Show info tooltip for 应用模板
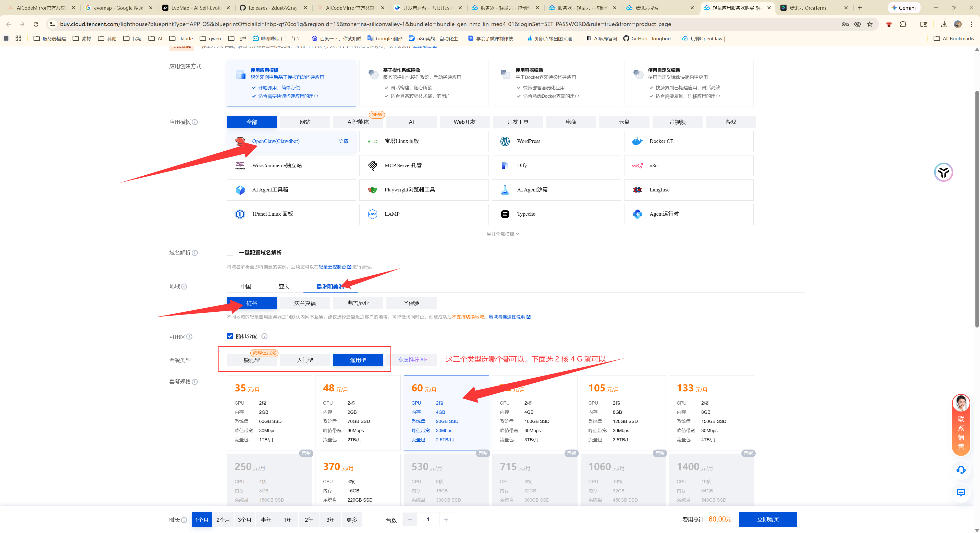The height and width of the screenshot is (533, 980). click(x=195, y=122)
